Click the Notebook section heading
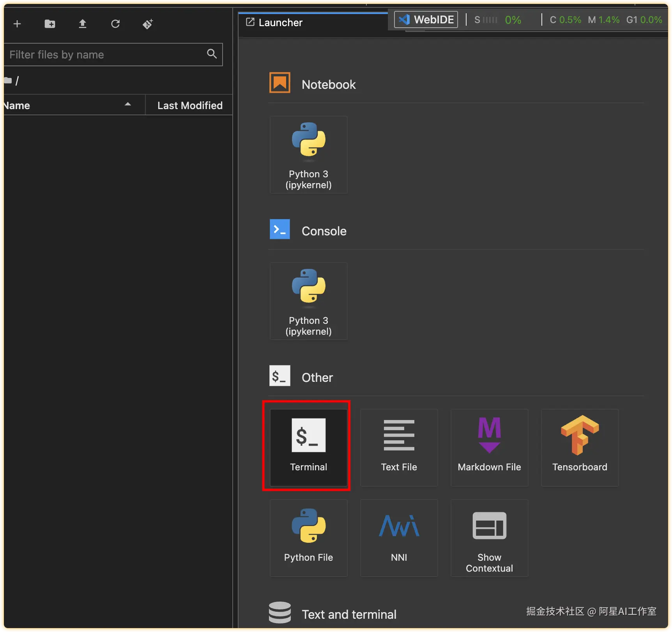The height and width of the screenshot is (632, 672). [329, 85]
